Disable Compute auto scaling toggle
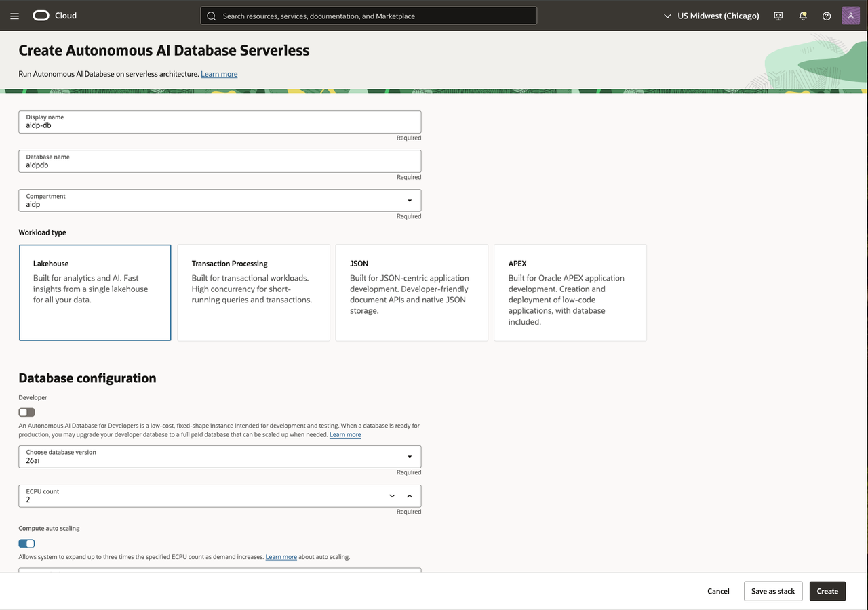Image resolution: width=868 pixels, height=610 pixels. pyautogui.click(x=26, y=543)
